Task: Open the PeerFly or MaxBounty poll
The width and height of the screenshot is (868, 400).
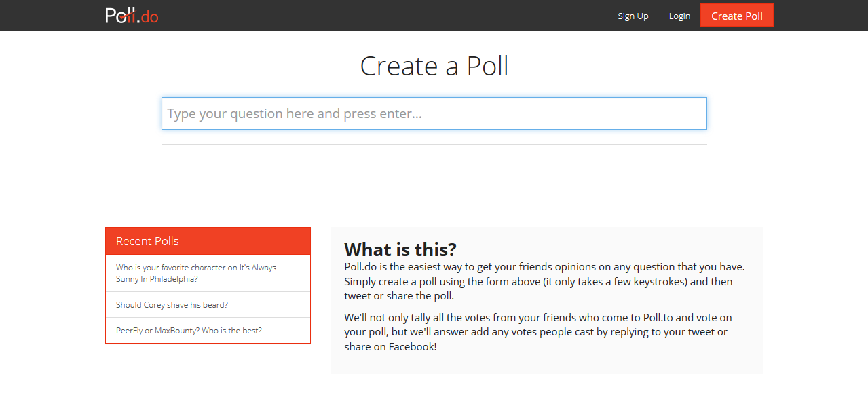Action: point(189,331)
